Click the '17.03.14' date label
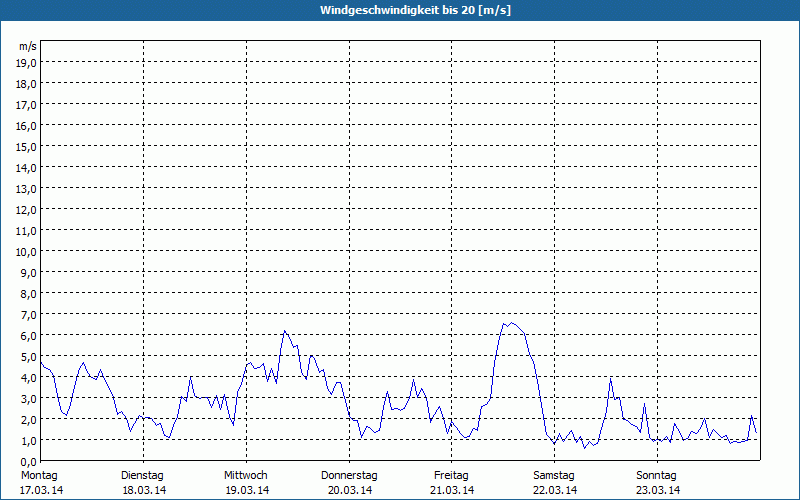Screen dimensions: 800x500 (41, 490)
